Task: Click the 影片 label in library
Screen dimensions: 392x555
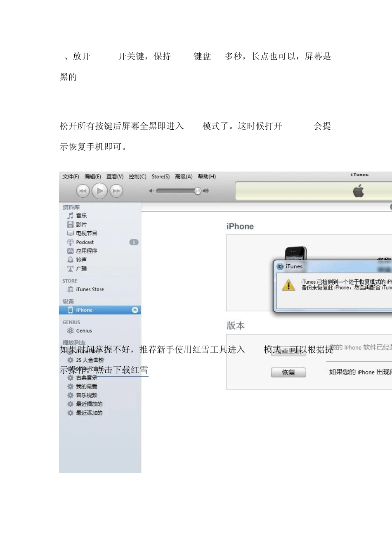Action: (81, 224)
